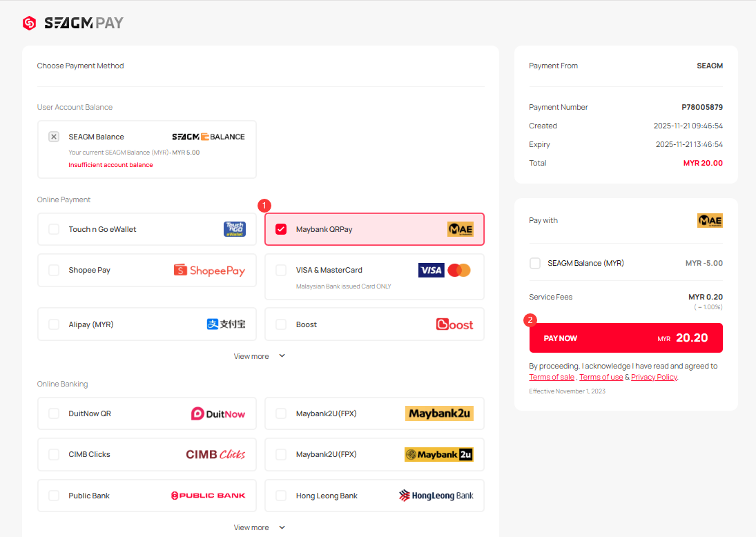This screenshot has width=756, height=537.
Task: Click the Boost logo
Action: (454, 324)
